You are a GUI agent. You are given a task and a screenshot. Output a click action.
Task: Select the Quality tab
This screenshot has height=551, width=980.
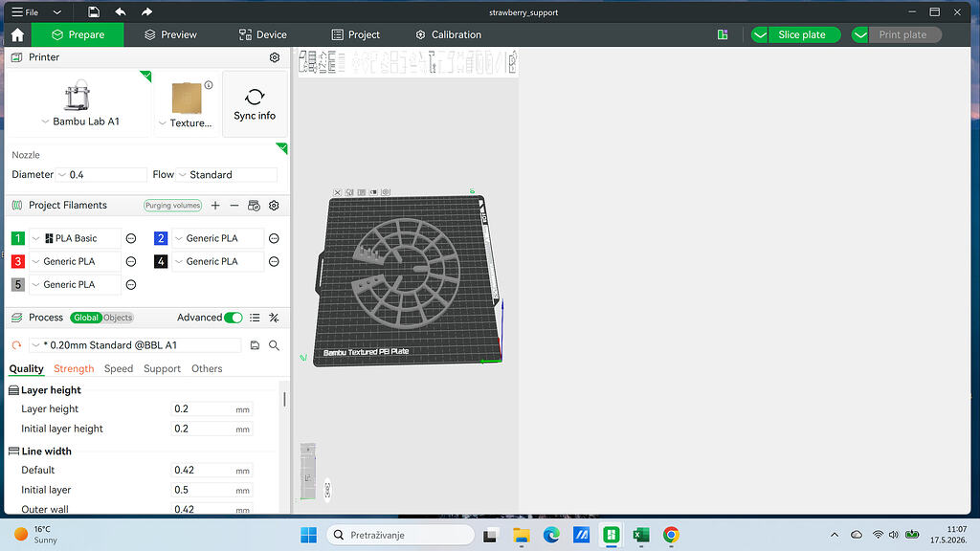(26, 368)
